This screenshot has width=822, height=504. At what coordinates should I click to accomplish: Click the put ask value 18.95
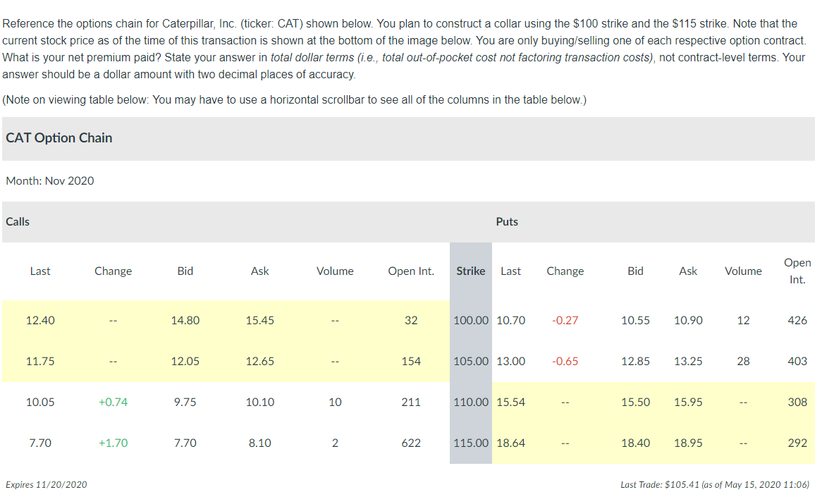click(688, 443)
